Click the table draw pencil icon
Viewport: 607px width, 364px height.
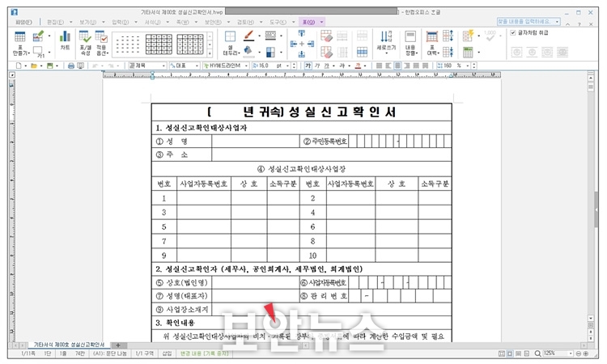38,36
